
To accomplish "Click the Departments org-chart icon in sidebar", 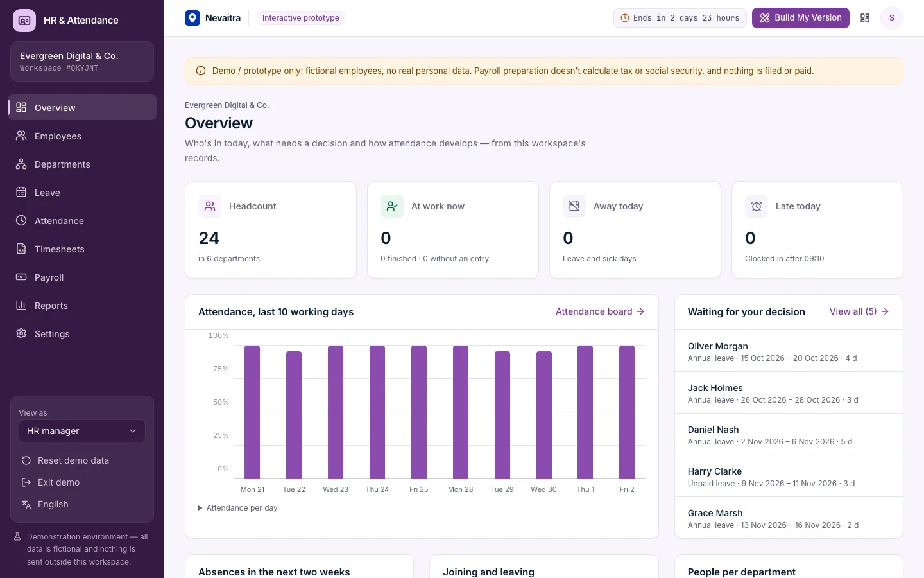I will point(21,164).
